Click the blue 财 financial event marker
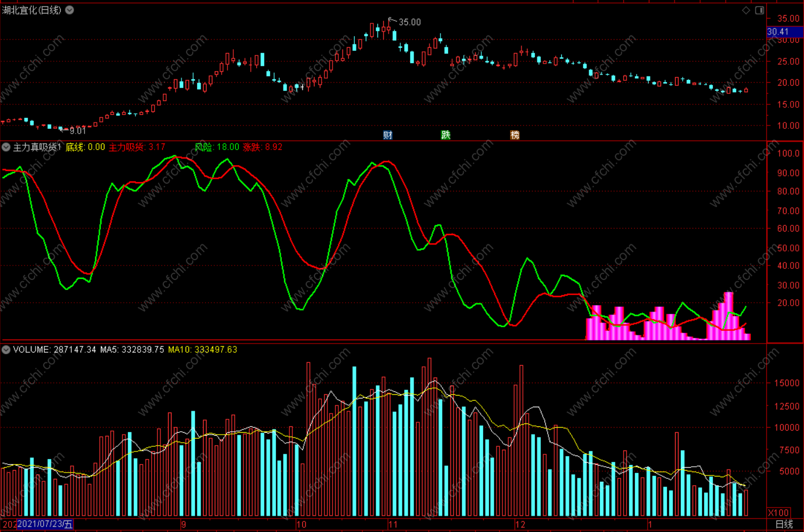 pyautogui.click(x=388, y=135)
